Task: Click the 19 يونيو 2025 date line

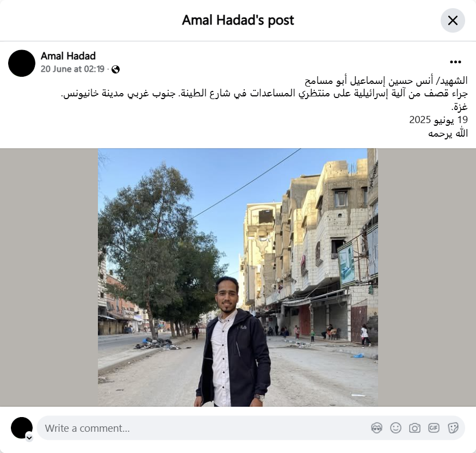Action: coord(438,120)
